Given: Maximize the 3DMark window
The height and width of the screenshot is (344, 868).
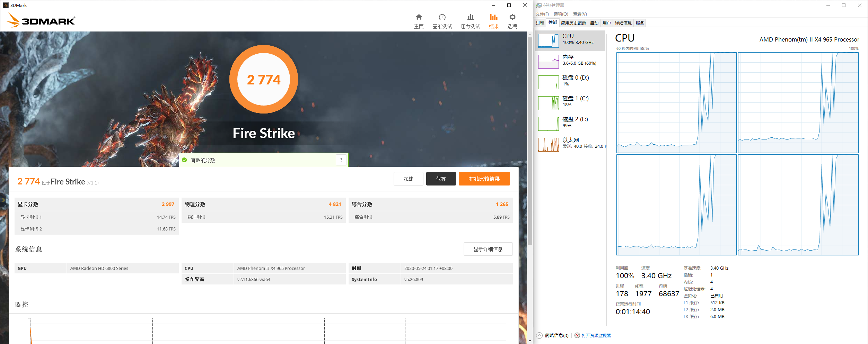Looking at the screenshot, I should (509, 5).
